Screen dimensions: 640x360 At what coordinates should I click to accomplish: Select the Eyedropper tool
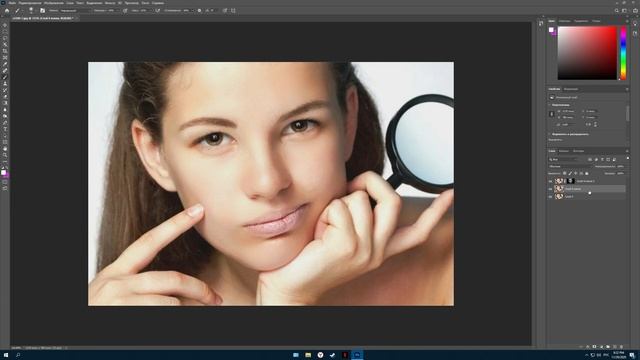pyautogui.click(x=5, y=64)
